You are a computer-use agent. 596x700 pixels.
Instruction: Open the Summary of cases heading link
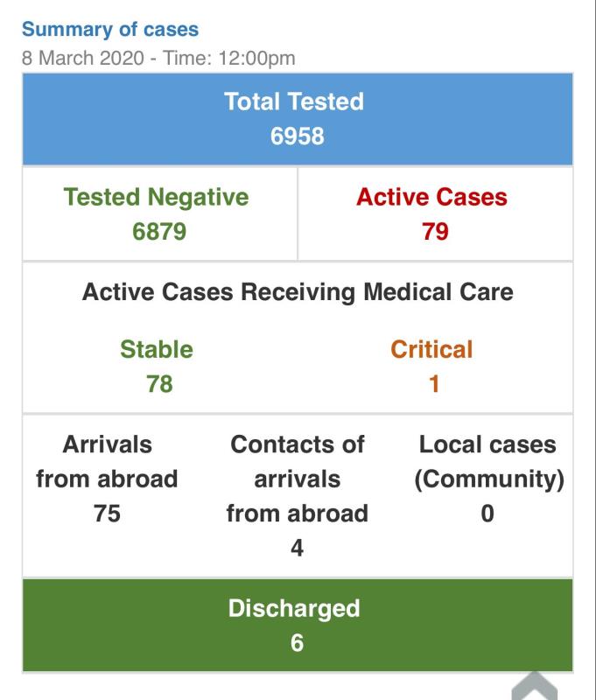click(110, 30)
